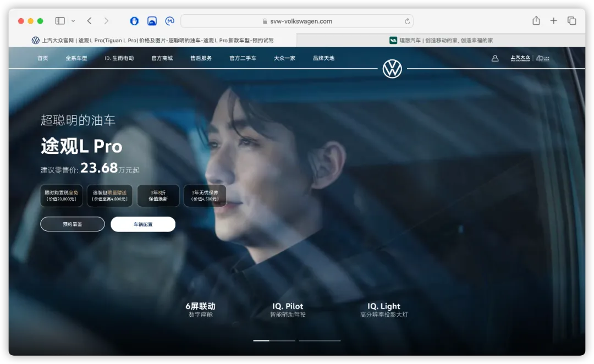Jump to the second carousel slide indicator
The image size is (594, 364).
coord(320,340)
